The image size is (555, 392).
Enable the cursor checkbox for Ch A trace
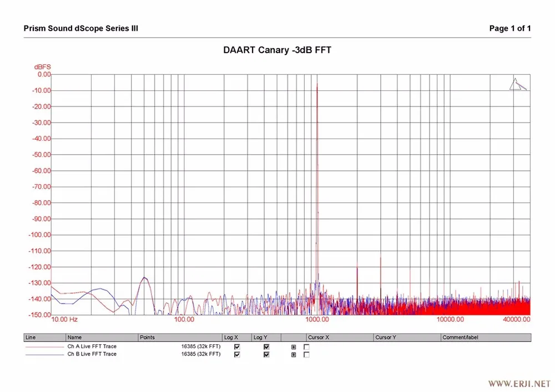pos(306,347)
